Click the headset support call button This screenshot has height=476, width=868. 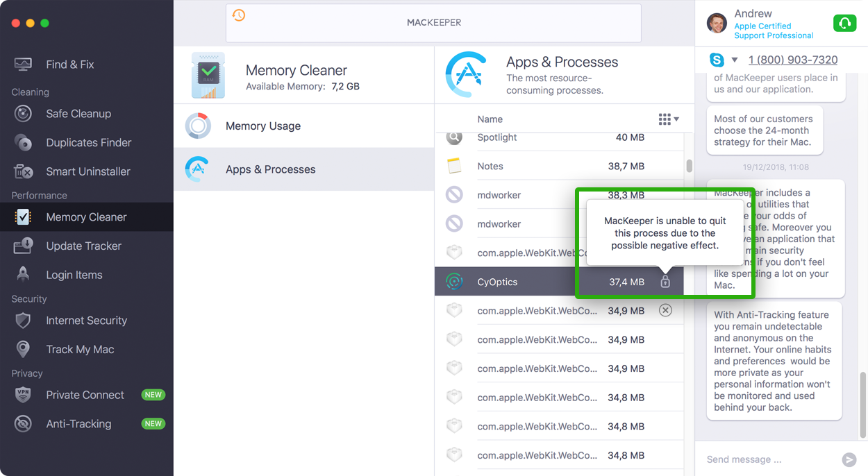click(844, 24)
